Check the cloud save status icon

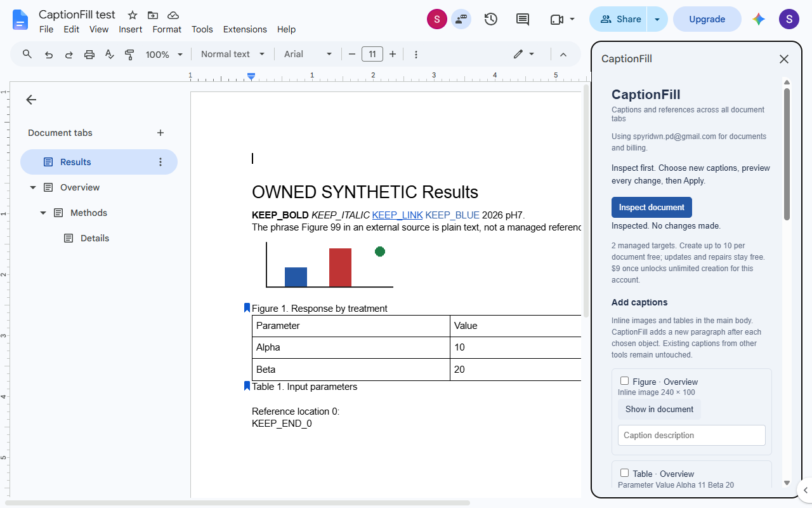click(x=173, y=15)
